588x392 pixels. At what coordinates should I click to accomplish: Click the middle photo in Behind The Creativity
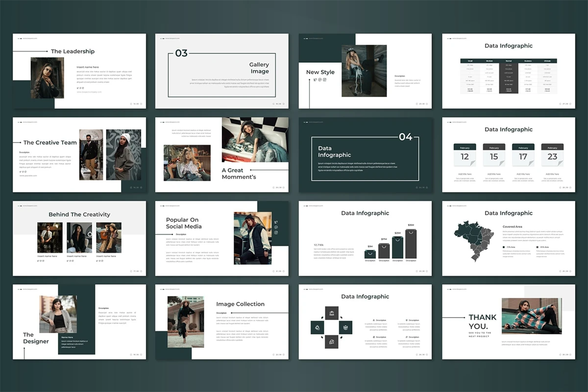[79, 238]
